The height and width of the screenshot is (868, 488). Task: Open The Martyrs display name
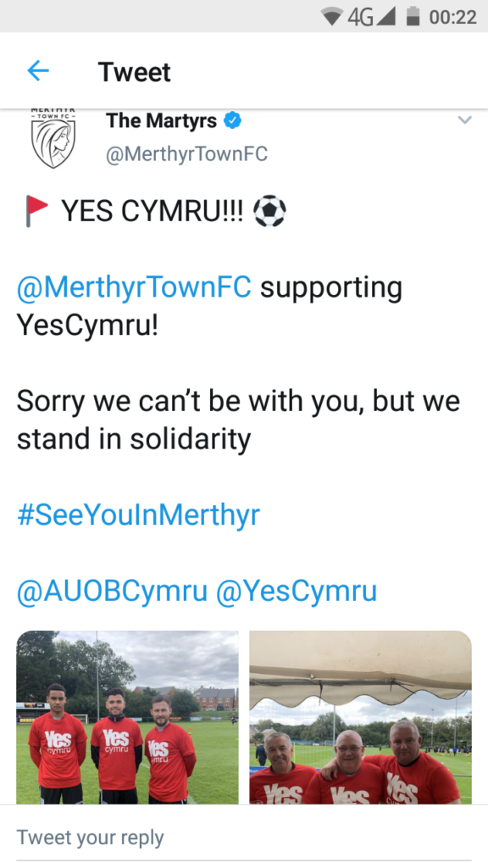162,120
